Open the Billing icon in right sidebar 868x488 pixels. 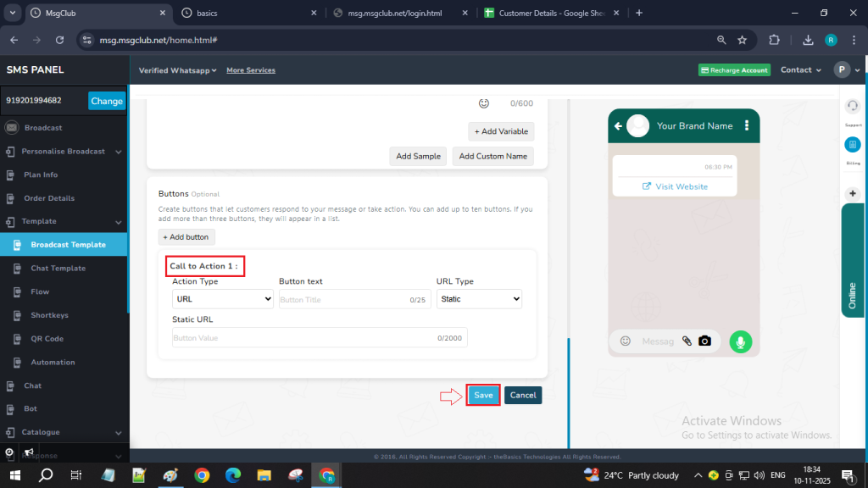853,145
